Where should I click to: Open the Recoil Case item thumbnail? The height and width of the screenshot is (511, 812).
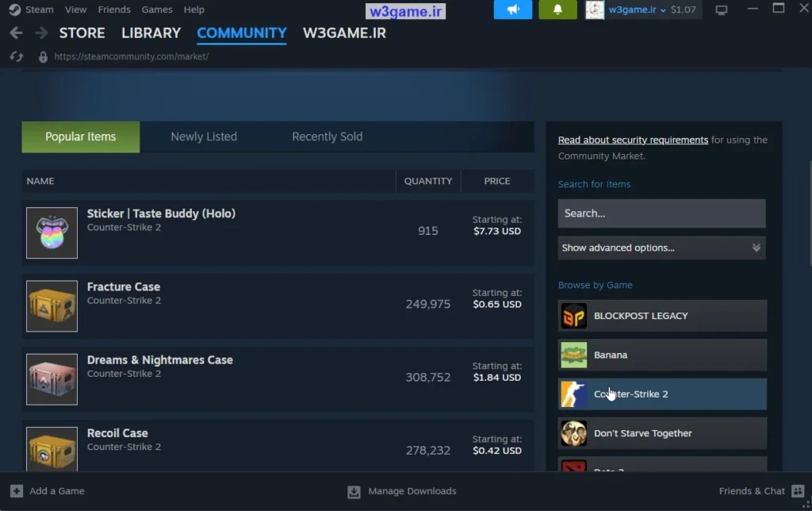coord(52,449)
